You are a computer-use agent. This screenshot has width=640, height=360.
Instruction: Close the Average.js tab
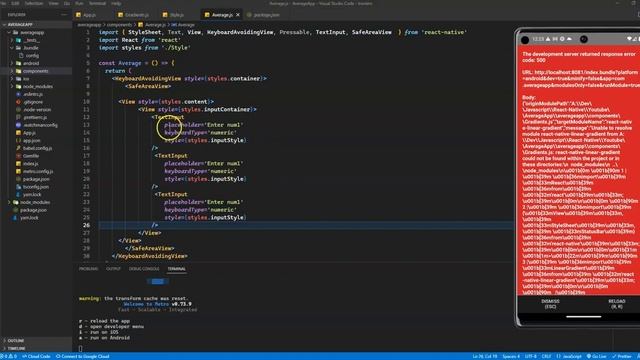(238, 15)
